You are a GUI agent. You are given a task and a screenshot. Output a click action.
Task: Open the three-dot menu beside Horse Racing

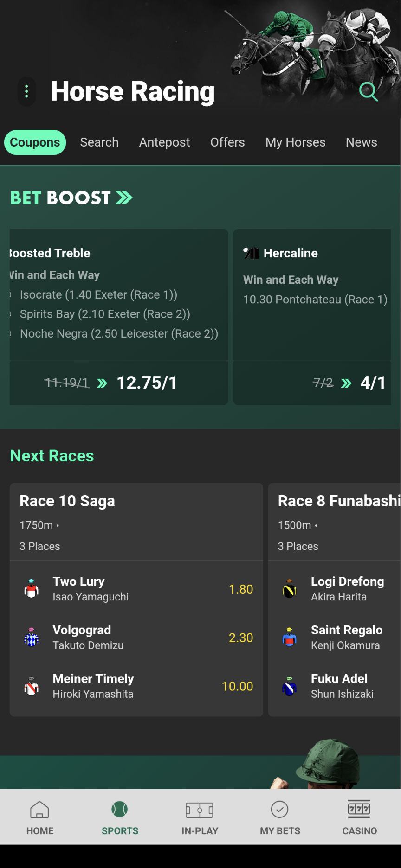(26, 91)
